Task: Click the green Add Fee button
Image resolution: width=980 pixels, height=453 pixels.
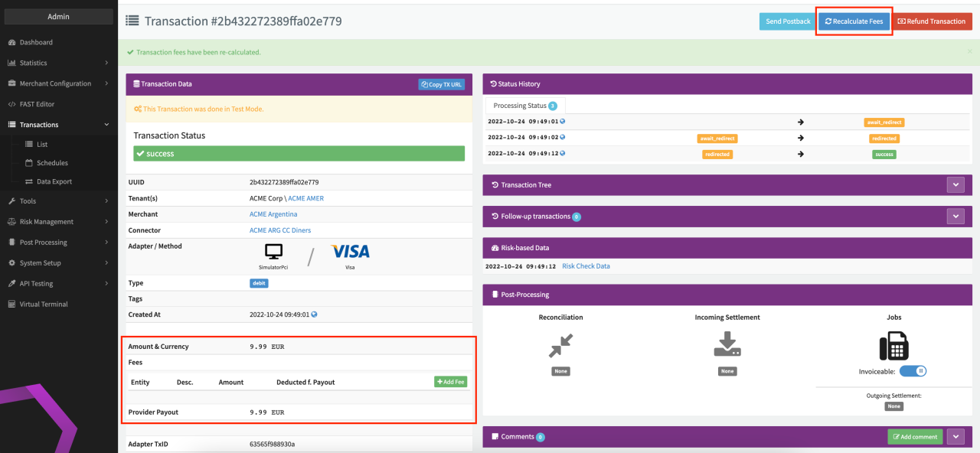Action: [450, 382]
